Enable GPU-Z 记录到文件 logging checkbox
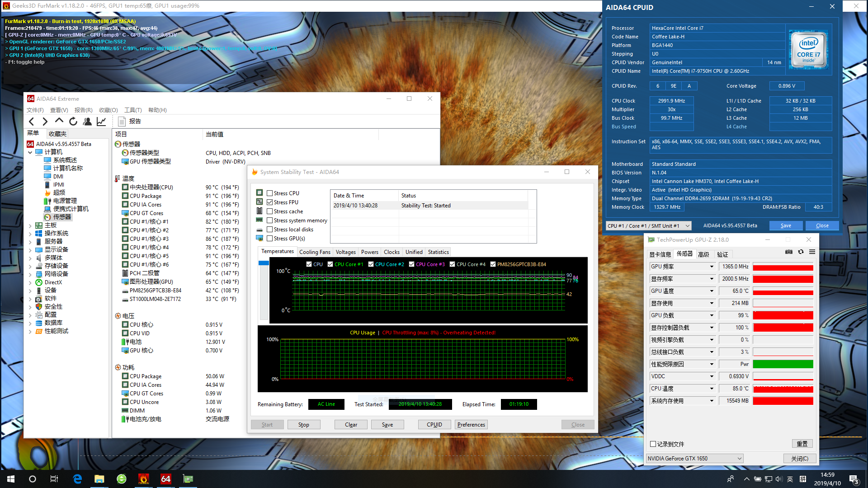Image resolution: width=868 pixels, height=488 pixels. click(653, 444)
